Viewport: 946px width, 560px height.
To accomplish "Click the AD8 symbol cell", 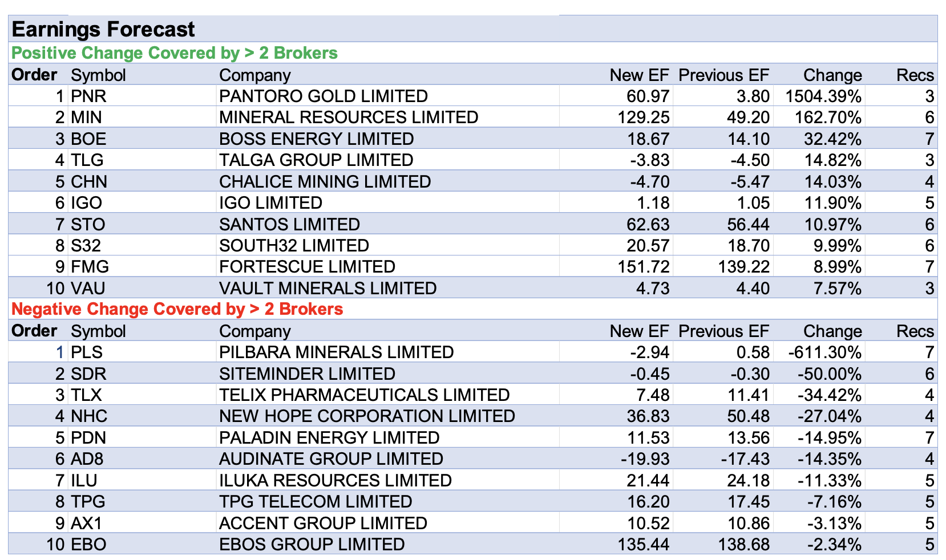I will point(87,459).
